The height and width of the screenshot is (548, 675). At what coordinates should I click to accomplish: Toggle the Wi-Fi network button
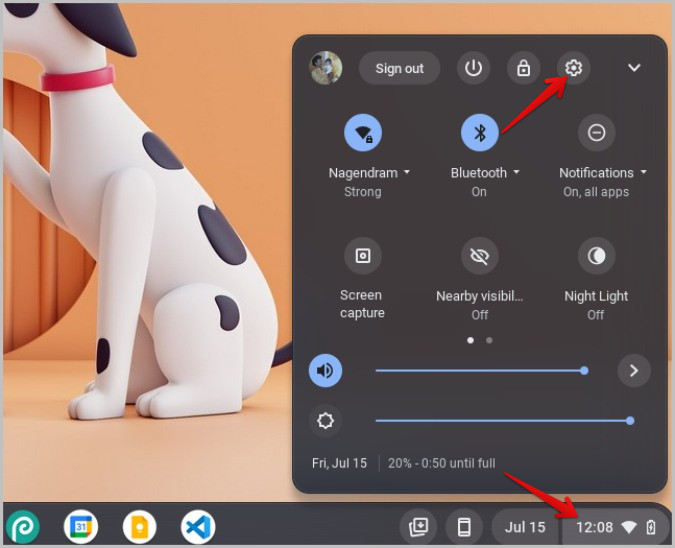click(363, 133)
